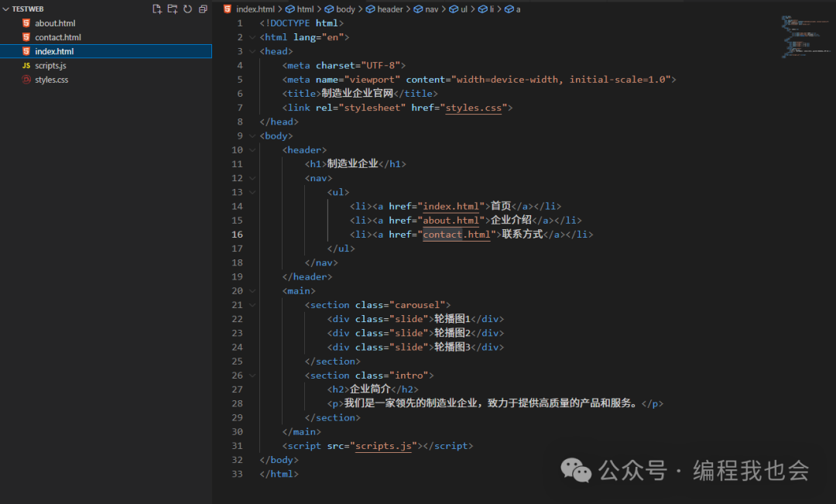Click the h2 text 企业简介
The width and height of the screenshot is (836, 504).
[x=370, y=389]
